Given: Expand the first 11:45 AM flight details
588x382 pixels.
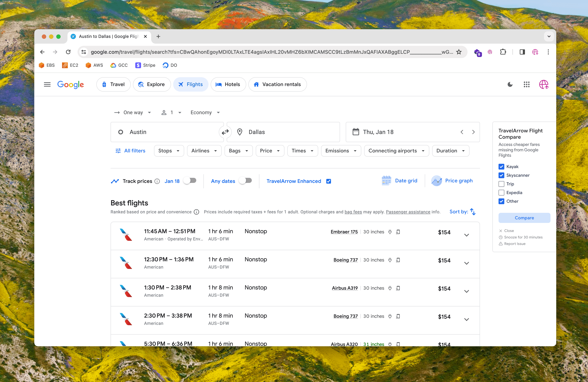Looking at the screenshot, I should click(x=467, y=235).
